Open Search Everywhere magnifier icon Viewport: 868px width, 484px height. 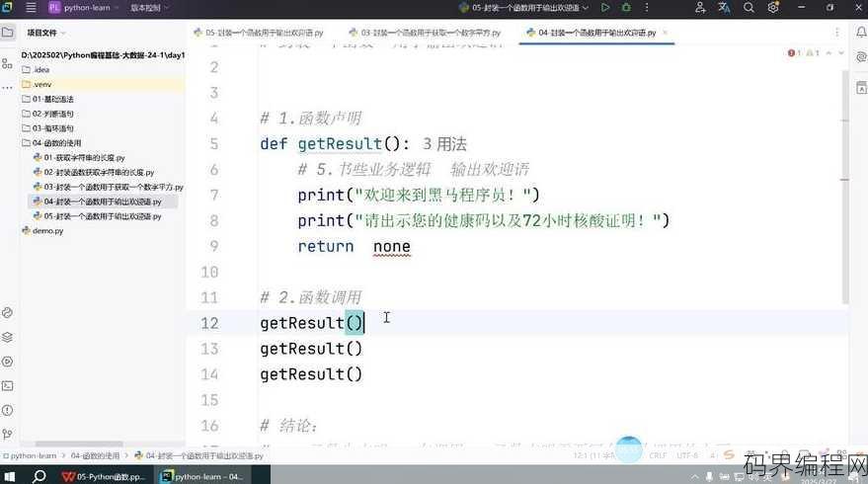749,8
